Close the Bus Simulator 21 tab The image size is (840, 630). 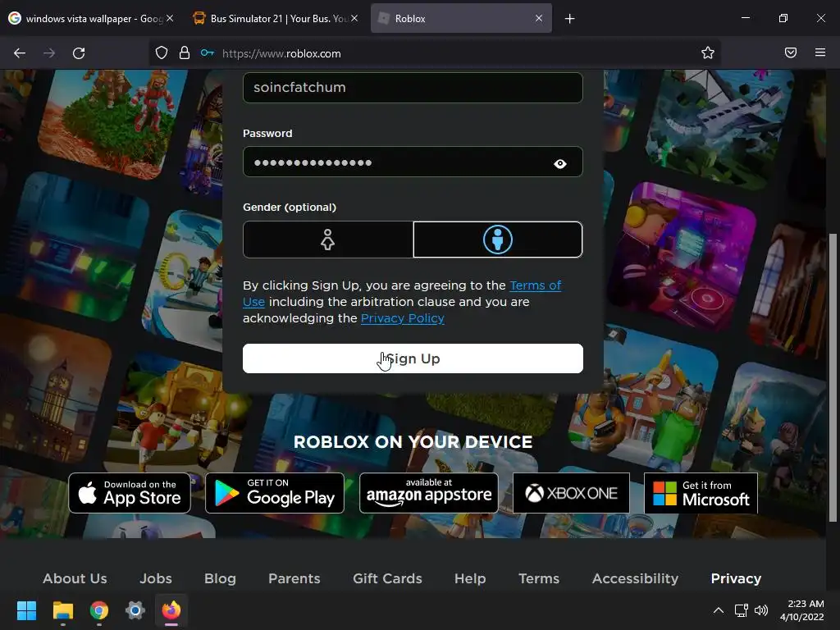coord(354,18)
